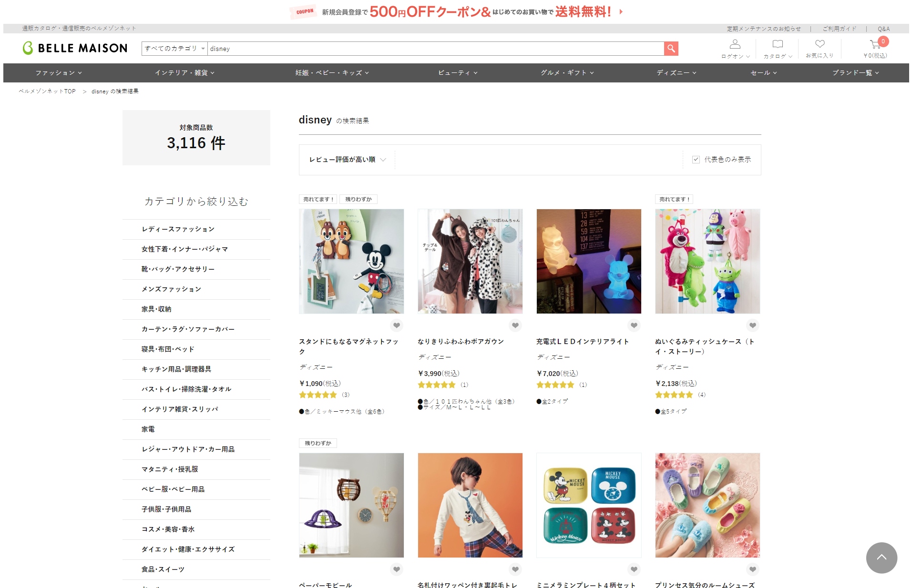
Task: Favorite the LED interior light heart
Action: coord(634,325)
